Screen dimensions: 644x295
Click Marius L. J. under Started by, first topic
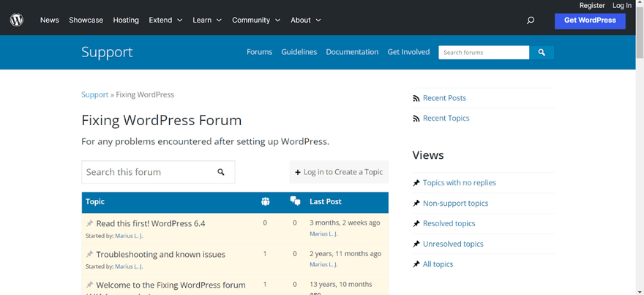click(129, 236)
